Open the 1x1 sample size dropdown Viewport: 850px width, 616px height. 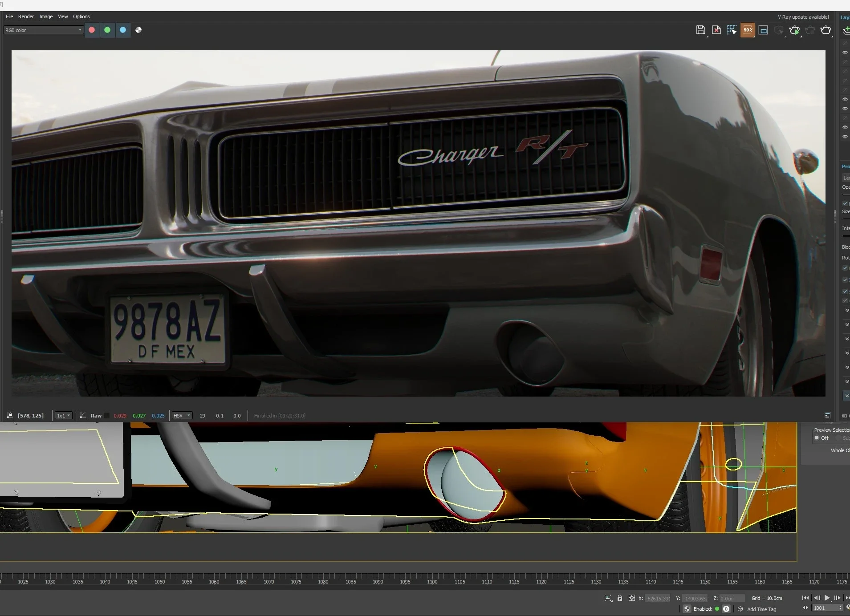click(x=63, y=416)
